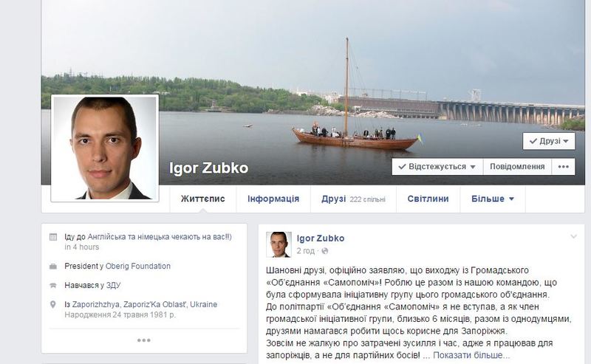The image size is (591, 364).
Task: Expand intro details with three dots
Action: coord(143,340)
